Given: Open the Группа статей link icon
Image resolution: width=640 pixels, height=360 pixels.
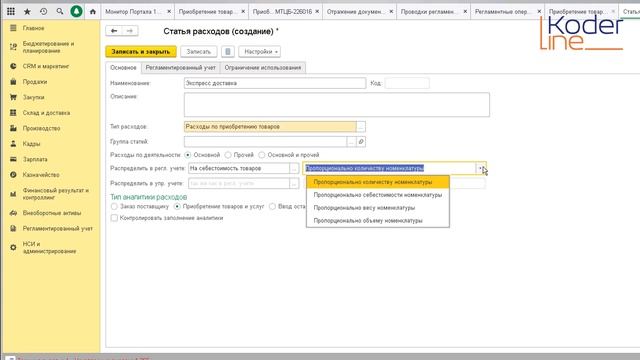Looking at the screenshot, I should [361, 142].
